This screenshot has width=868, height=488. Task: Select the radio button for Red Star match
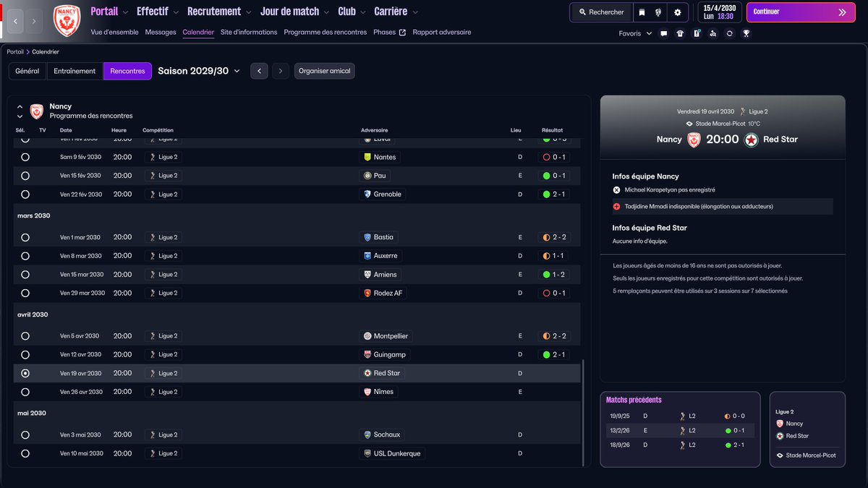point(25,374)
